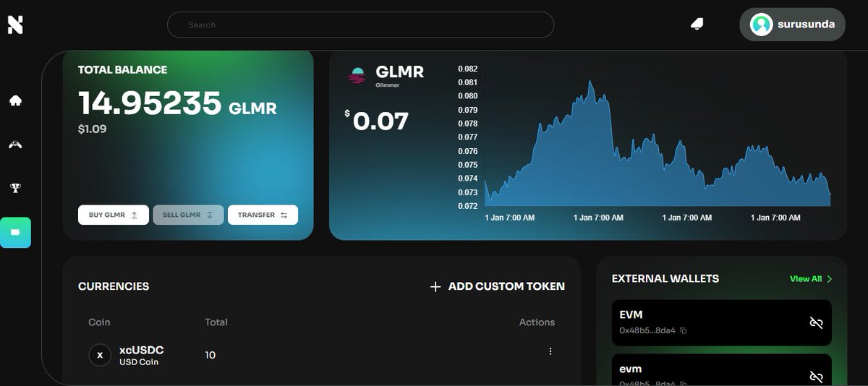This screenshot has width=868, height=386.
Task: Open the trophy sidebar icon
Action: coord(15,188)
